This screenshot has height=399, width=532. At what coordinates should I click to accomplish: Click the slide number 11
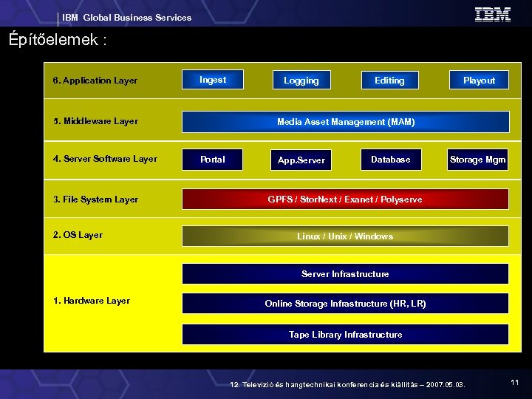point(515,383)
